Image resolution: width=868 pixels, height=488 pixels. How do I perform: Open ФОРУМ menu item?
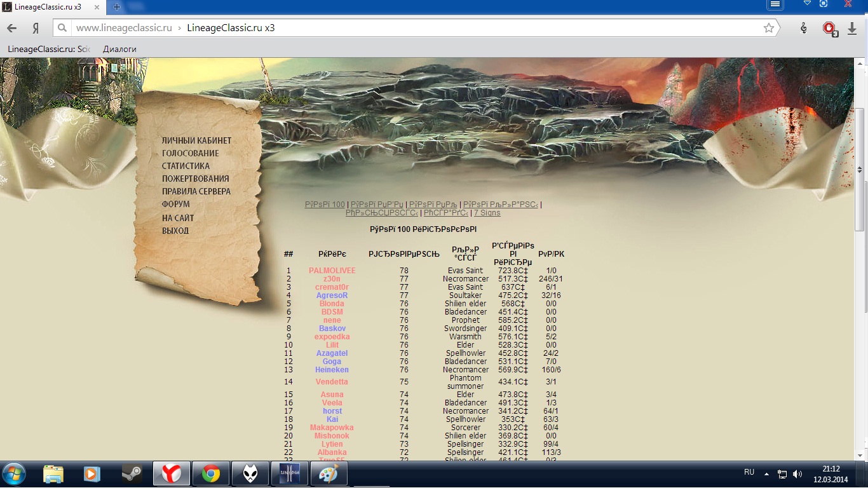click(x=175, y=204)
